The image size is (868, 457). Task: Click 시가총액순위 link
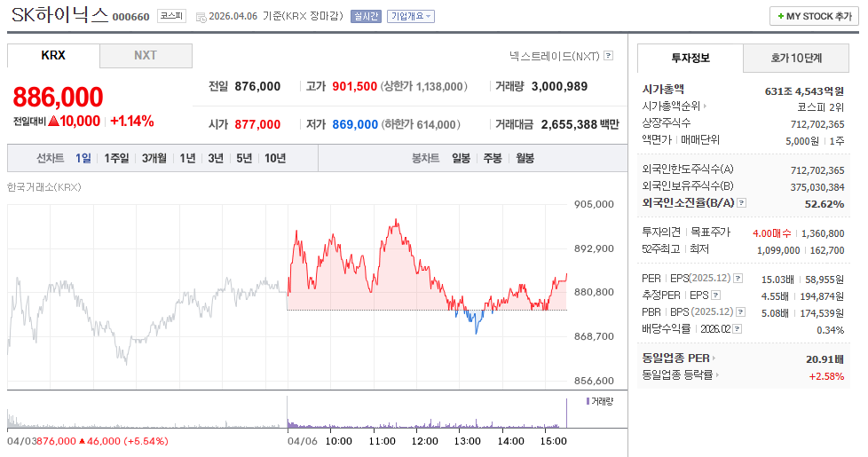(x=671, y=106)
